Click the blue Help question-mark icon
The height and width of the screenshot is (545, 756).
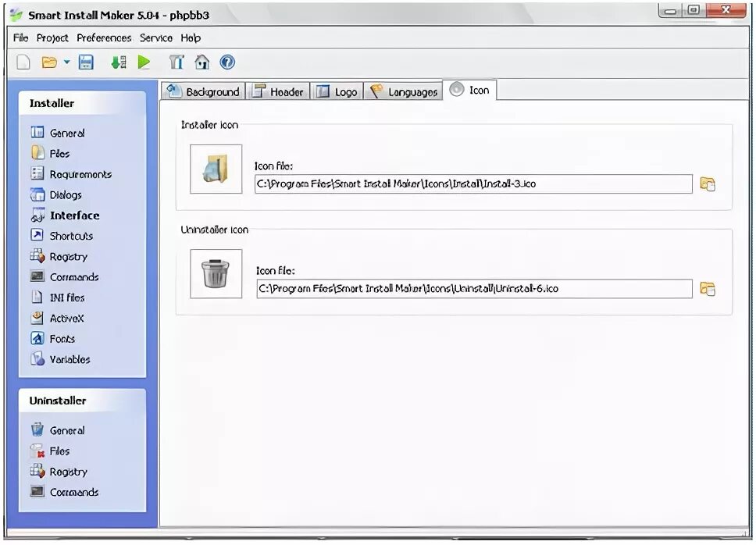[227, 62]
